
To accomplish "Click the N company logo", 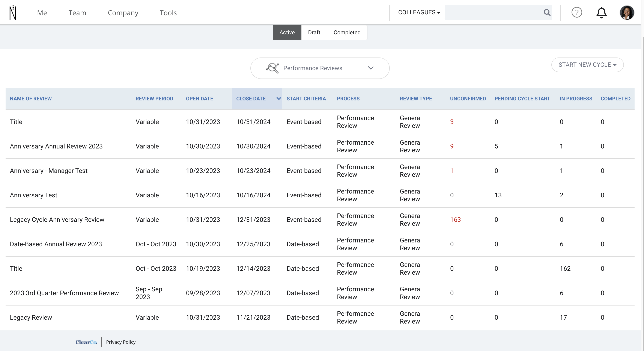I will point(13,12).
